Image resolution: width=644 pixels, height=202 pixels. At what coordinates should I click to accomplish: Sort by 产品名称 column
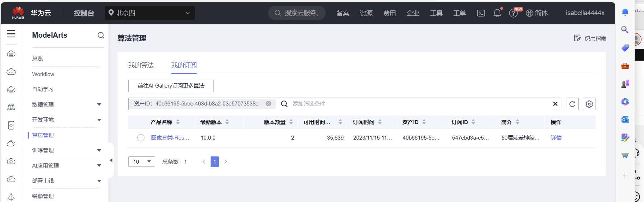178,122
